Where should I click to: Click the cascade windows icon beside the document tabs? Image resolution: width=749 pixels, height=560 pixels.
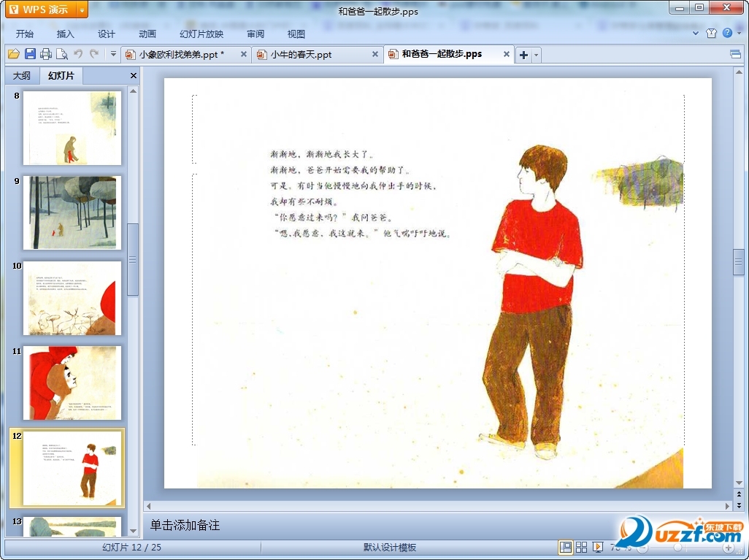(x=736, y=54)
